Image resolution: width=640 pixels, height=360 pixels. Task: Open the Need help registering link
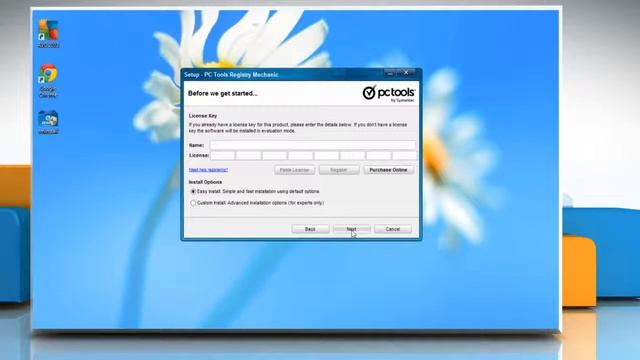click(x=208, y=170)
